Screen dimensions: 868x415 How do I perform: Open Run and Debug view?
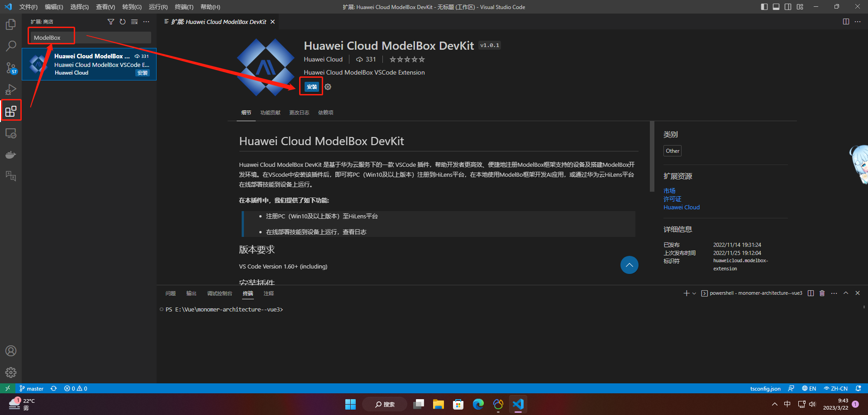[x=11, y=90]
